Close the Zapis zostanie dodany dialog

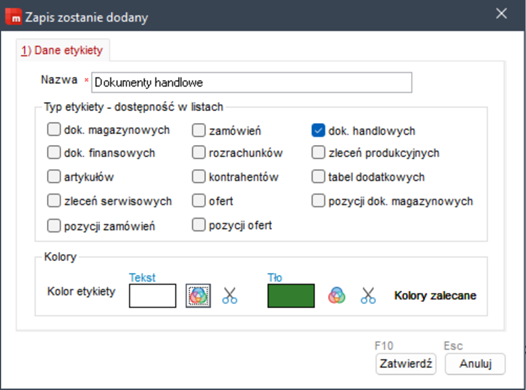501,14
